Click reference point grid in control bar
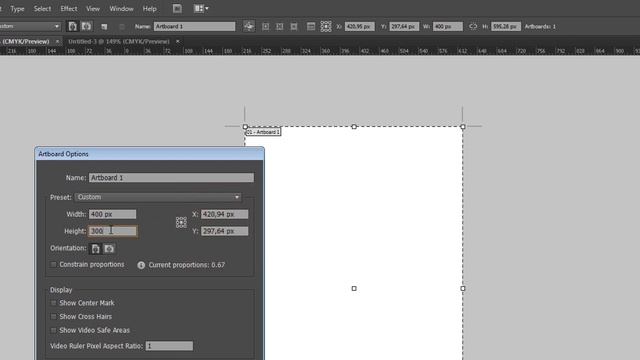This screenshot has width=640, height=360. [x=326, y=27]
